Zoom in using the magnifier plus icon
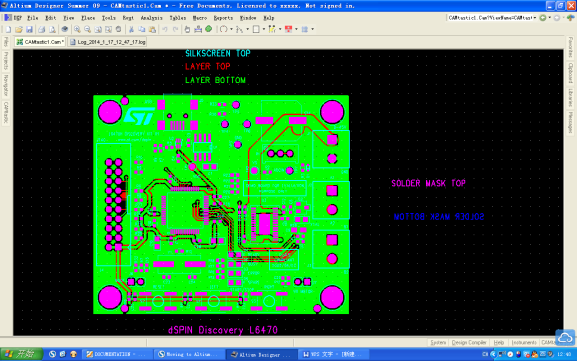578x361 pixels. pos(77,29)
